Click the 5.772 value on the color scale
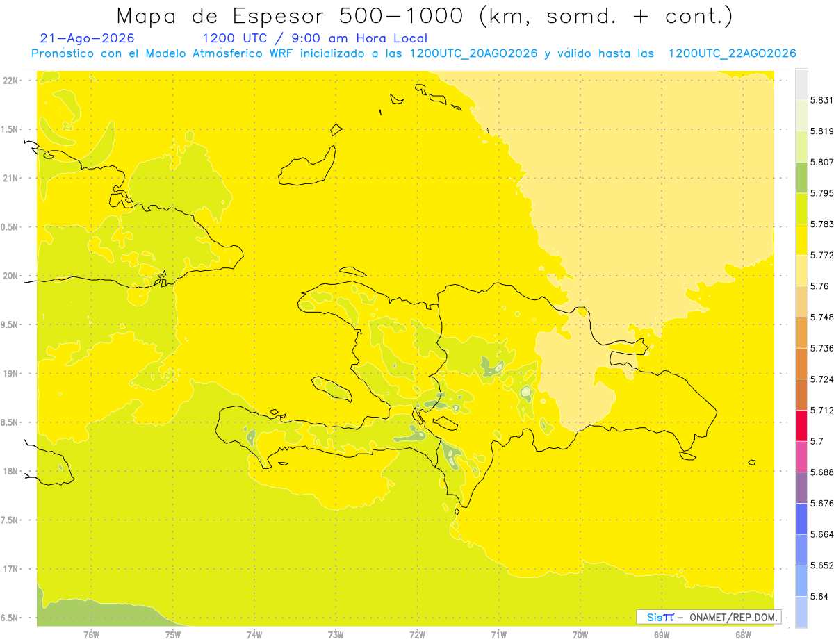Viewport: 834px width, 644px height. 821,255
